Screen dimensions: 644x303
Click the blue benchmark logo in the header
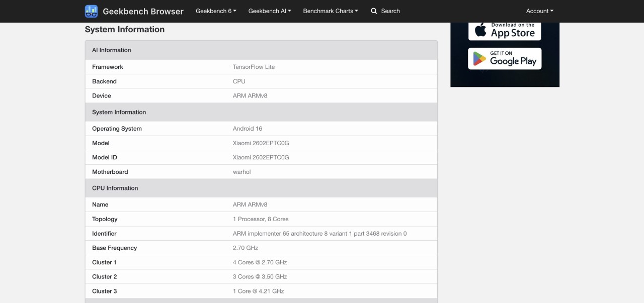click(91, 11)
